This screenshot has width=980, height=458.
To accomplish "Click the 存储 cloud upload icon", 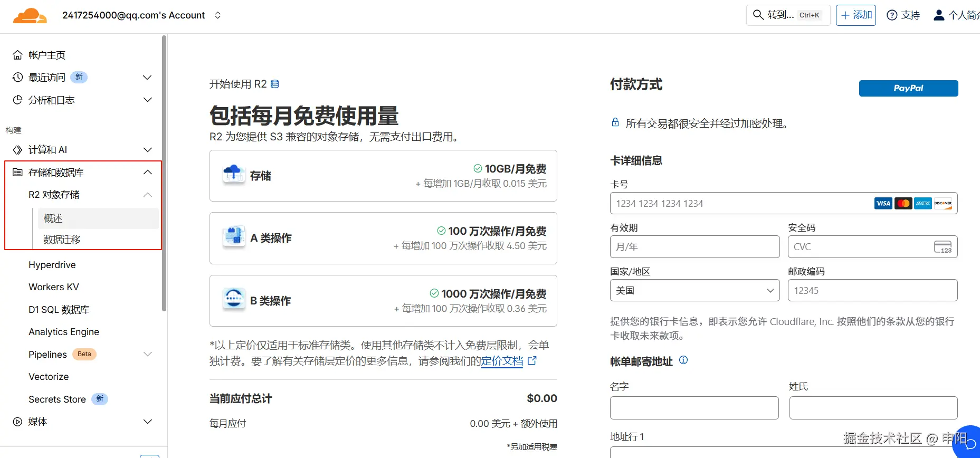I will (233, 174).
